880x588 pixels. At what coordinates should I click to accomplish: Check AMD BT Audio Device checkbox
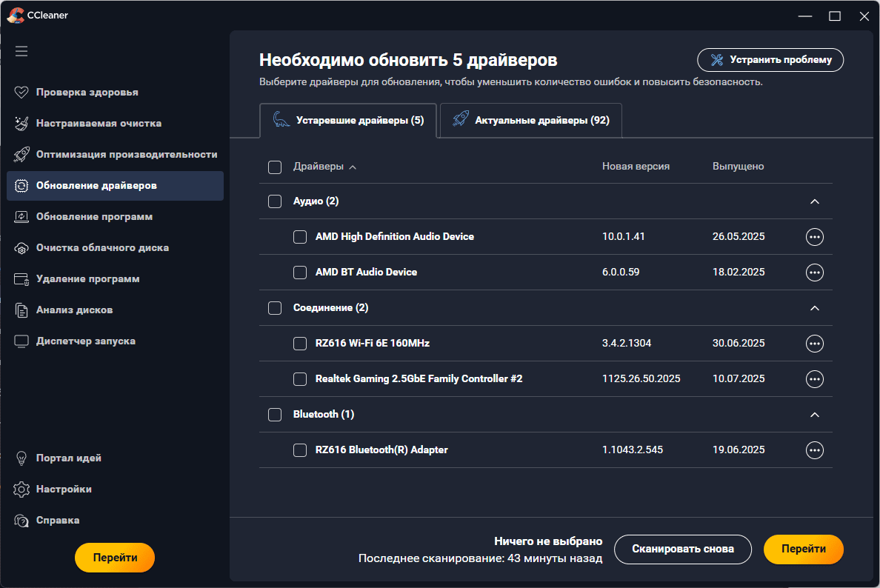tap(300, 272)
